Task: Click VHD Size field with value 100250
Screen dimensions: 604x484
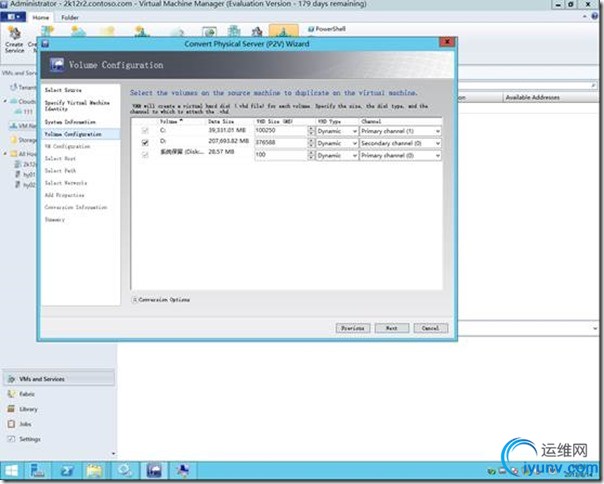Action: [x=281, y=131]
